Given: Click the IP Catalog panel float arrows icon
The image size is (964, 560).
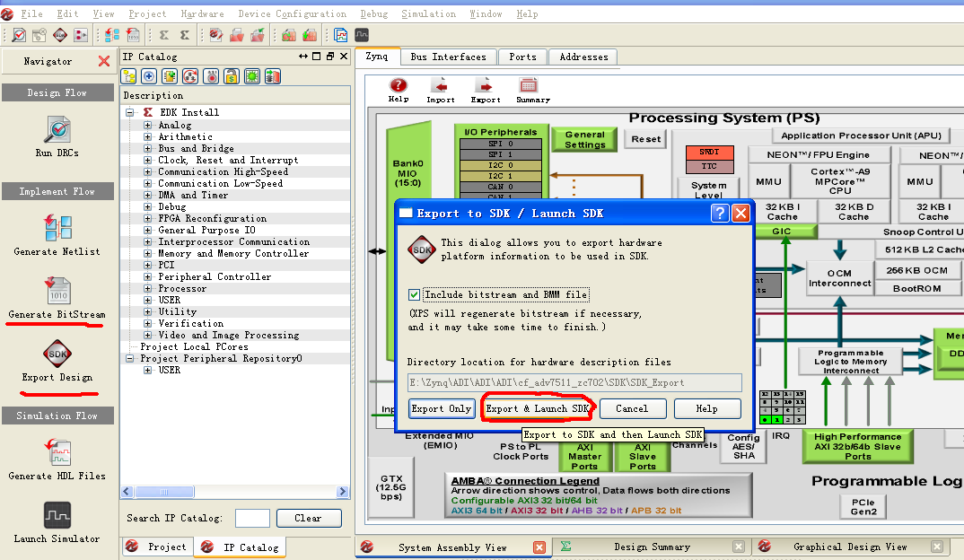Looking at the screenshot, I should tap(303, 57).
